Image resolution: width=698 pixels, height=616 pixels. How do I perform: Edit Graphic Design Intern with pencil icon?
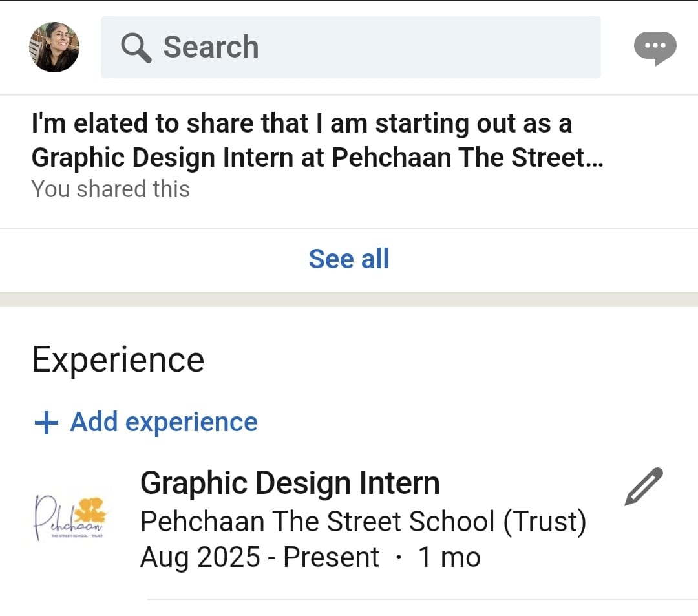[x=644, y=486]
